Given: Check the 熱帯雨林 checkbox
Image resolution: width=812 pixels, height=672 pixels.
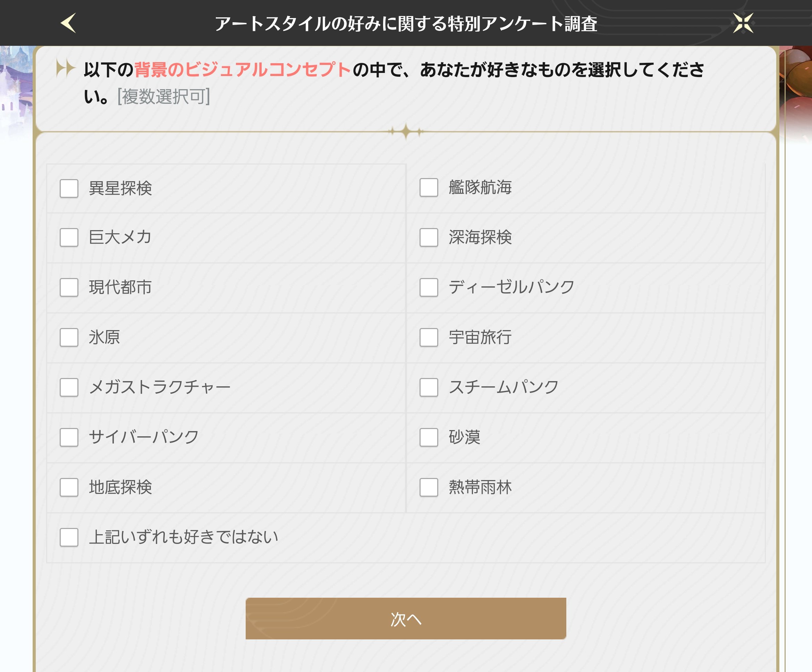Looking at the screenshot, I should [x=429, y=487].
